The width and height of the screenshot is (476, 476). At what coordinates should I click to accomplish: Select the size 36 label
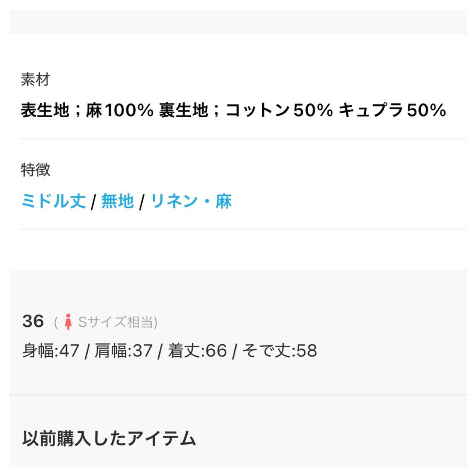tap(33, 321)
